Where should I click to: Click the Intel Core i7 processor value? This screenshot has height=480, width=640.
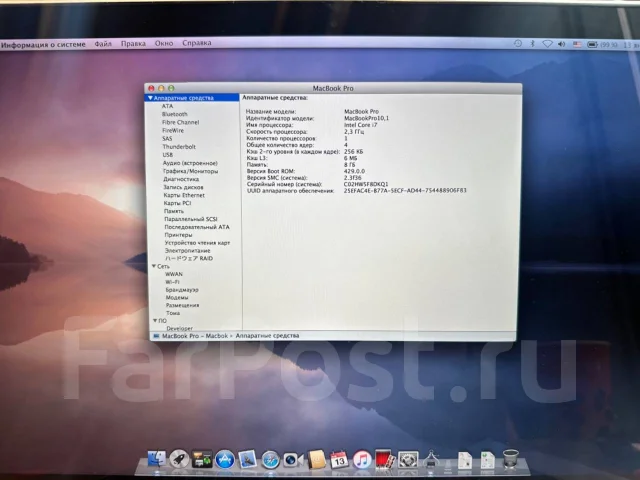pos(360,125)
